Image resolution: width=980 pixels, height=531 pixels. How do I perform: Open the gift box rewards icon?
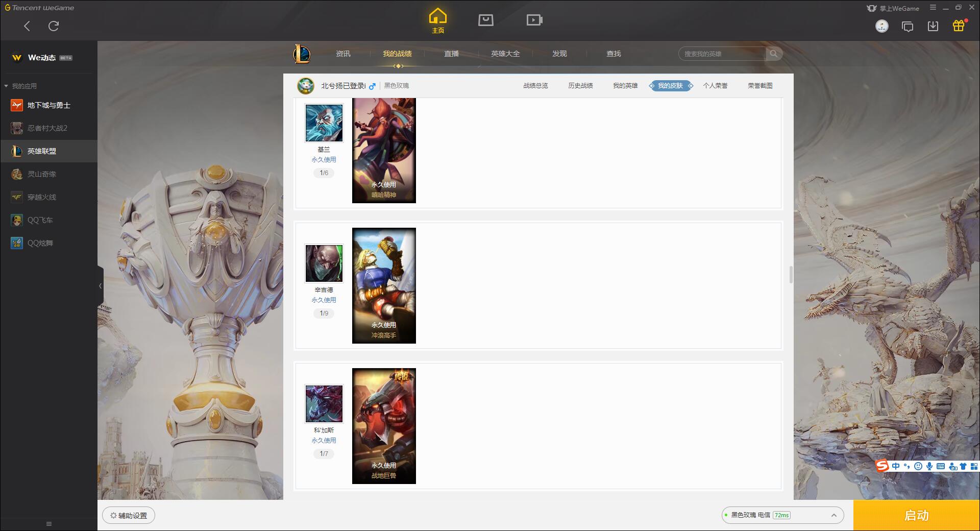pos(959,26)
